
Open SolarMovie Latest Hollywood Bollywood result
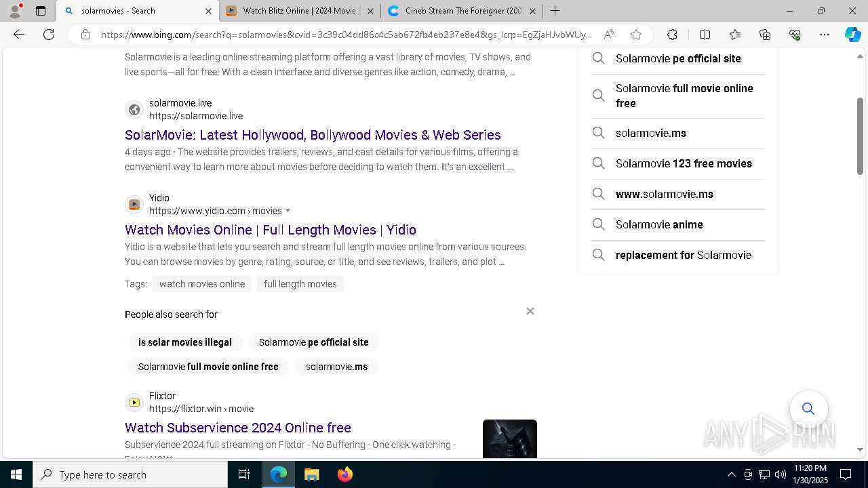pos(313,135)
